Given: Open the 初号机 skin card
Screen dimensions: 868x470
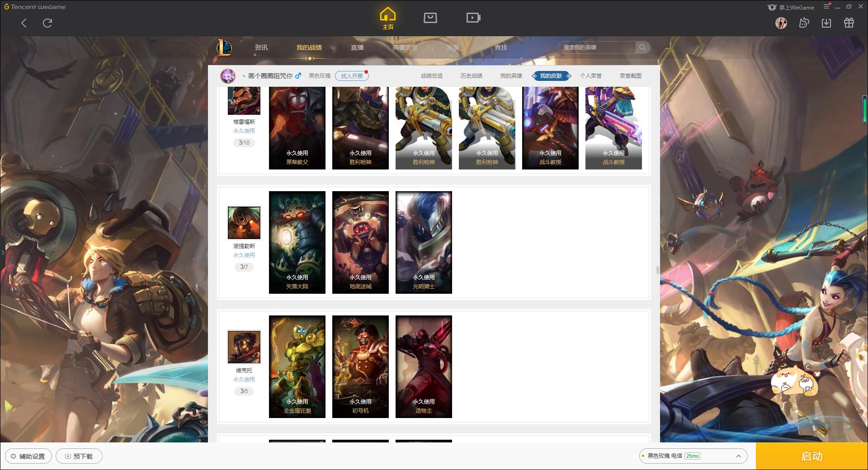Looking at the screenshot, I should [x=360, y=367].
